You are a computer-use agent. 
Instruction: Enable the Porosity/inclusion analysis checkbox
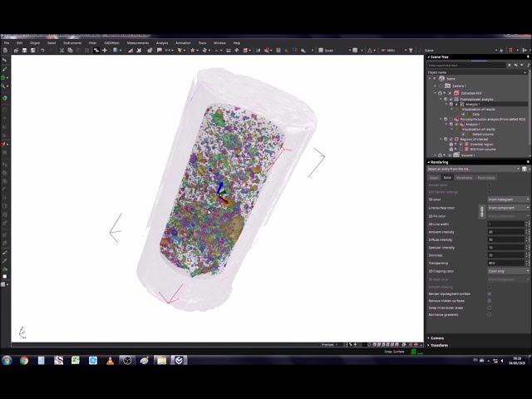[451, 119]
